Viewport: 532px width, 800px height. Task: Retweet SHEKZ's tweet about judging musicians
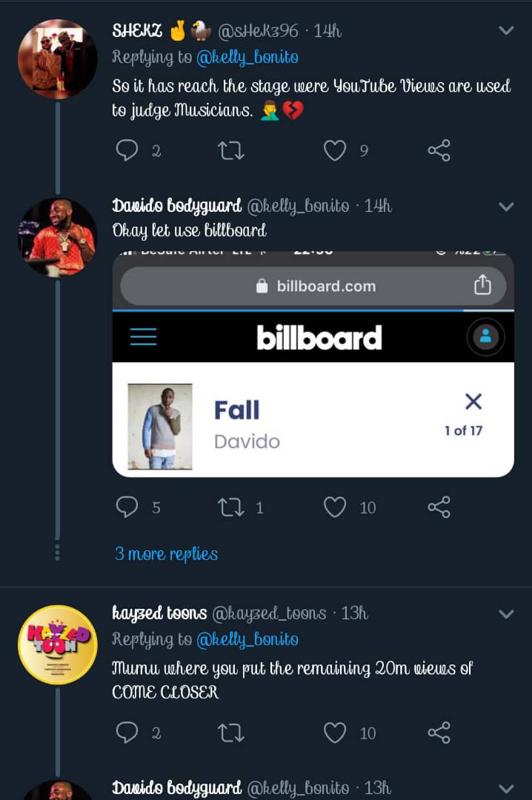(230, 151)
